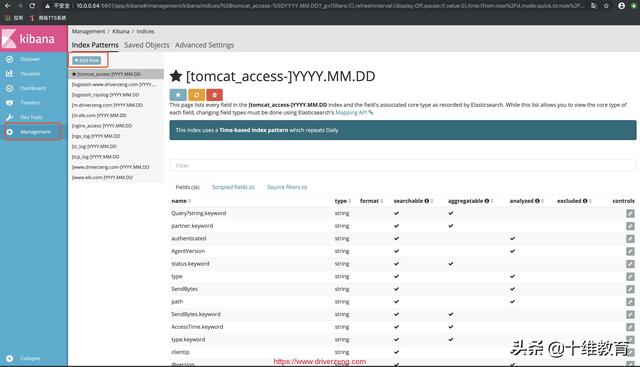
Task: Switch to Saved Objects tab
Action: click(147, 45)
